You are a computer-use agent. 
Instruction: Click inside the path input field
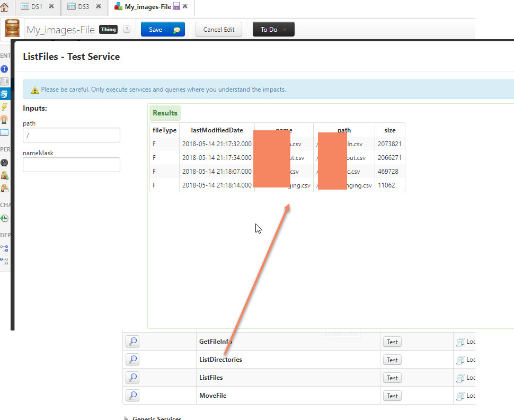(x=71, y=135)
